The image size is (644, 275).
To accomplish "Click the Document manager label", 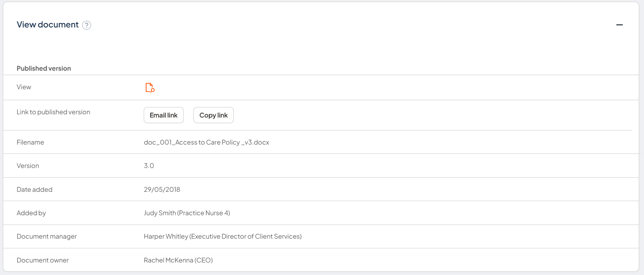I will coord(46,236).
